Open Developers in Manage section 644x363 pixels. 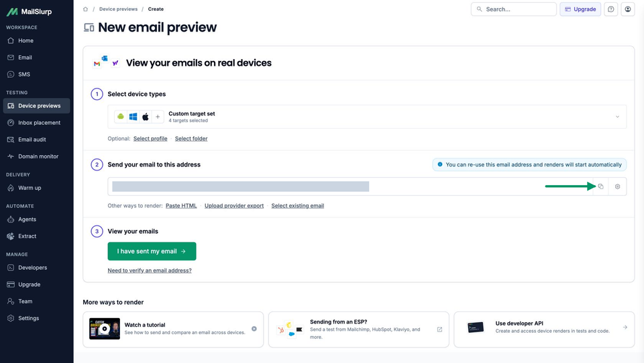pyautogui.click(x=36, y=268)
